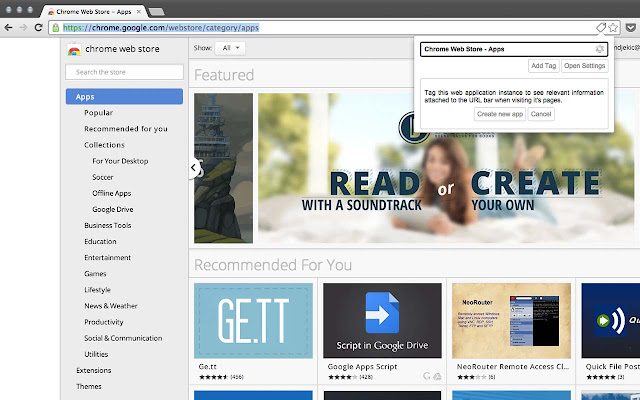Open Entertainment category
This screenshot has width=640, height=400.
click(107, 258)
